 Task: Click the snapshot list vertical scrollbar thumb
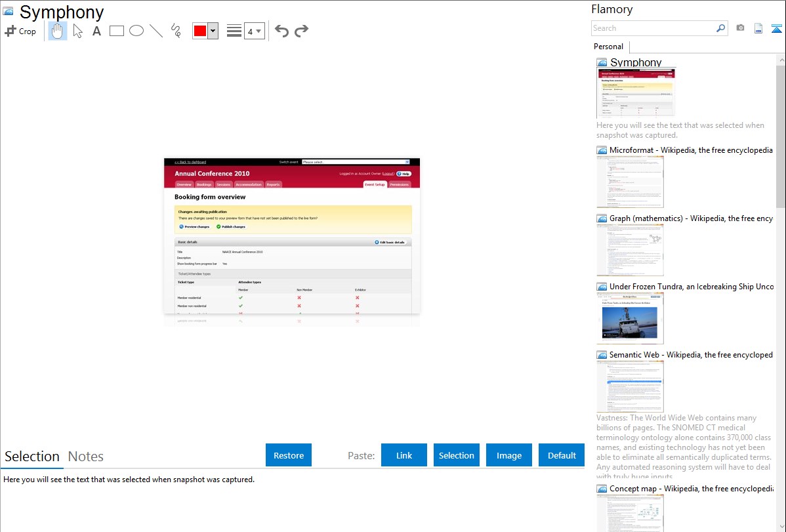(x=781, y=136)
